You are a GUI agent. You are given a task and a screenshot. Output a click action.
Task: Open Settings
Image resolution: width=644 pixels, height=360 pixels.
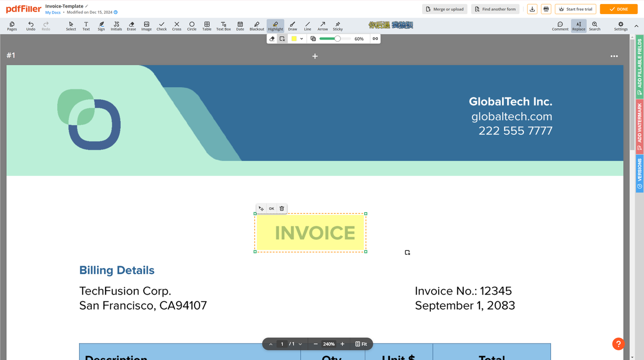(x=621, y=26)
